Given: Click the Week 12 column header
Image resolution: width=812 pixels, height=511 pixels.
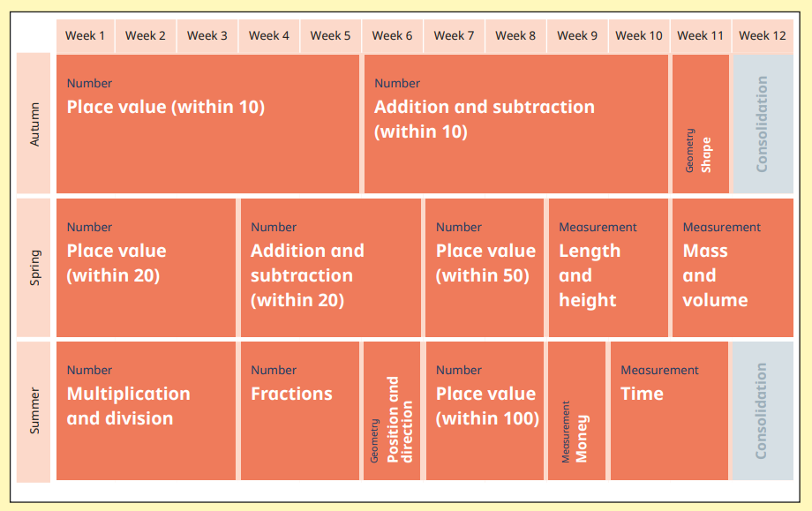Looking at the screenshot, I should [762, 36].
